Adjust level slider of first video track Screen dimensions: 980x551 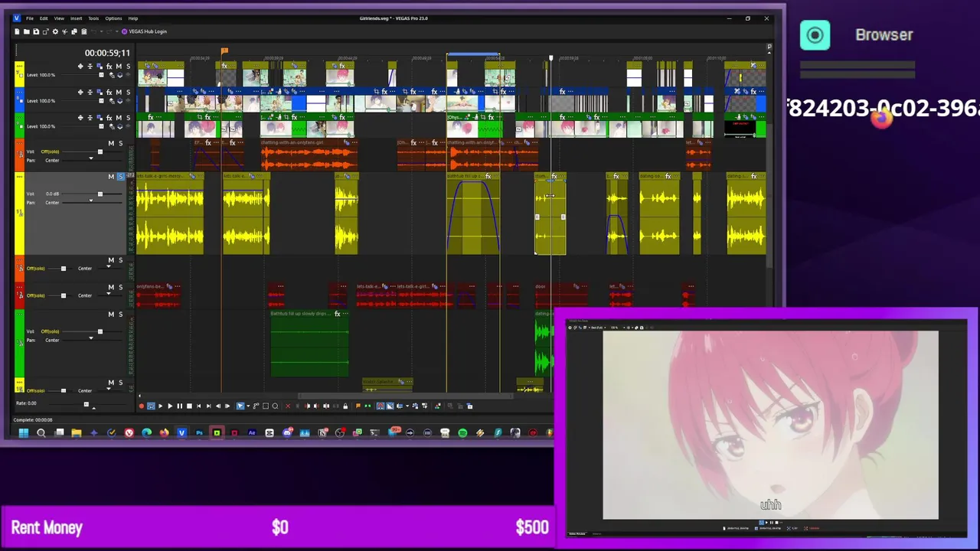pyautogui.click(x=100, y=75)
